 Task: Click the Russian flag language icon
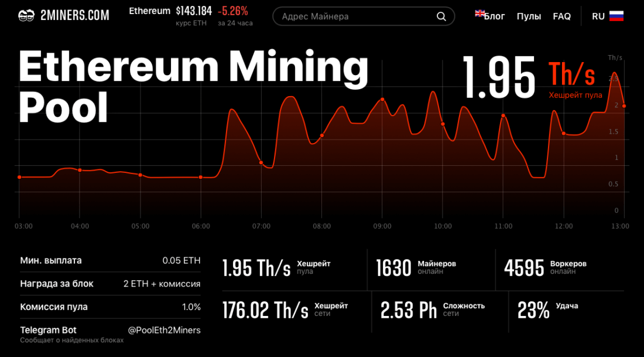coord(616,16)
